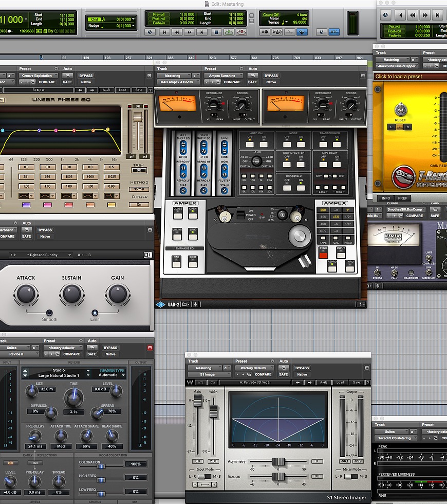This screenshot has width=447, height=504.
Task: Click the stereo meter icon in transient plugin toolbar
Action: pyautogui.click(x=148, y=255)
